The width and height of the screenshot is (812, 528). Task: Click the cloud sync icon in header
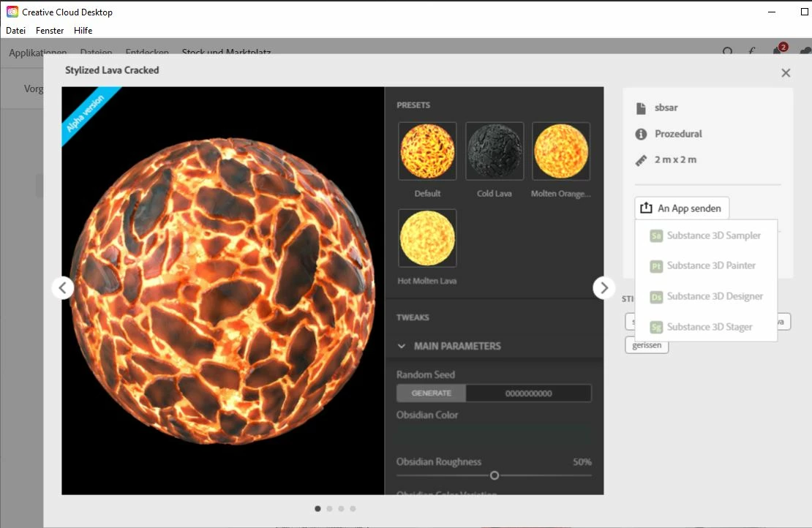pos(806,50)
